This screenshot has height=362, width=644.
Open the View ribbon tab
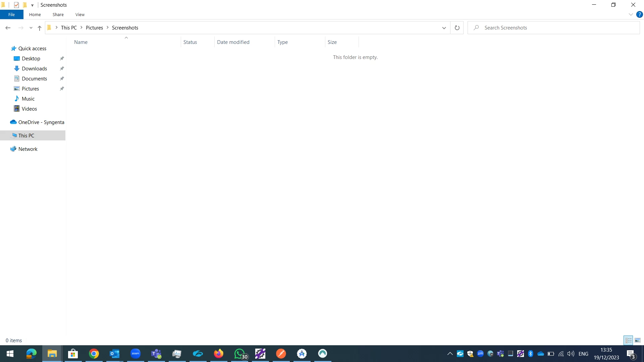80,14
